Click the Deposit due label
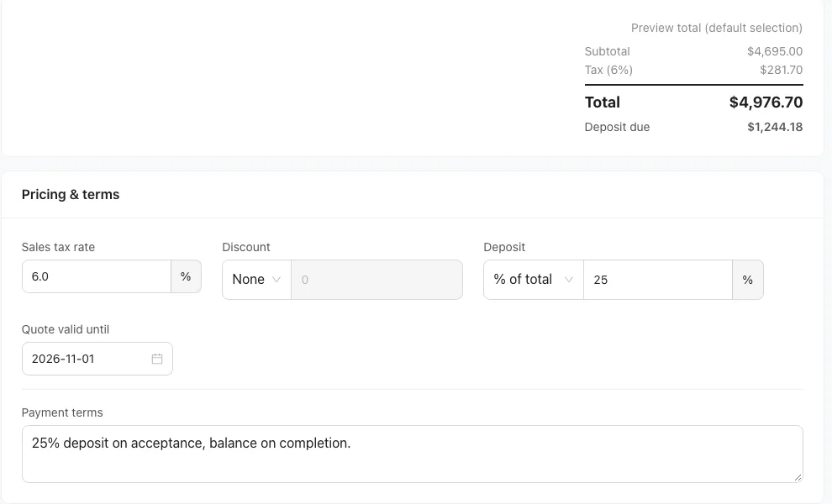 tap(617, 128)
